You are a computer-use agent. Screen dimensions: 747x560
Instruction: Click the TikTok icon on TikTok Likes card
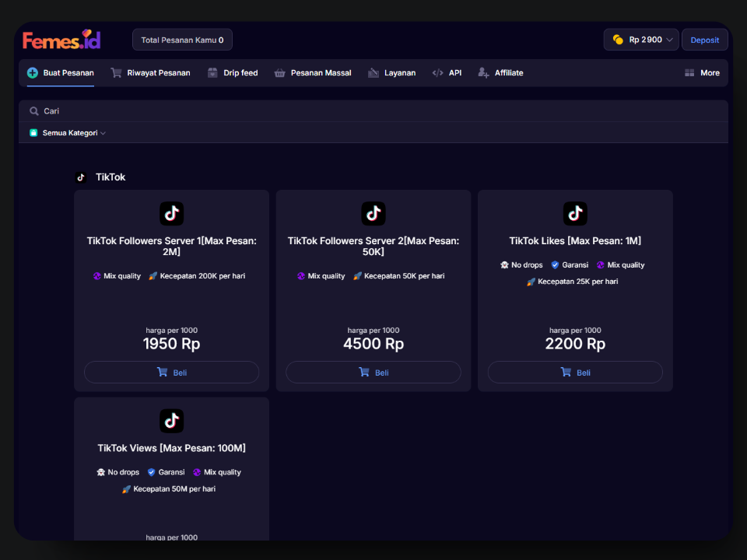575,214
